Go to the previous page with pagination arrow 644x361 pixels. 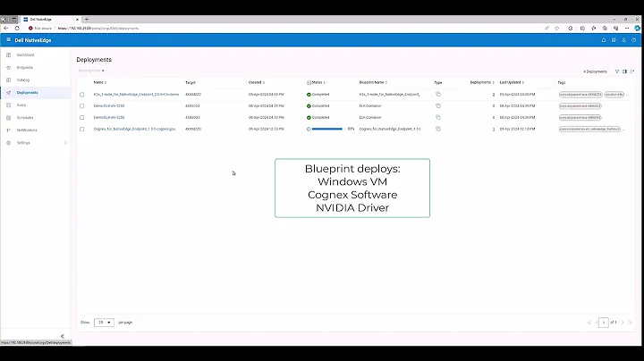click(597, 323)
